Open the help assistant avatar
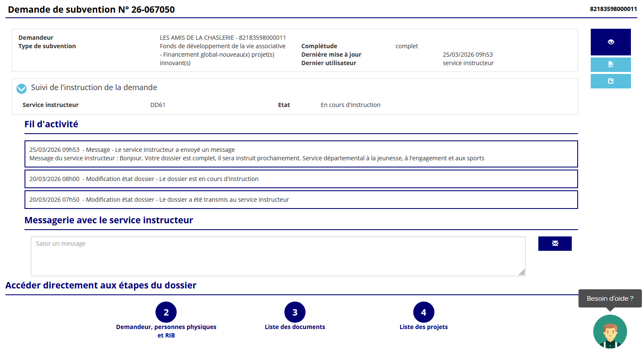This screenshot has height=354, width=644. point(610,332)
